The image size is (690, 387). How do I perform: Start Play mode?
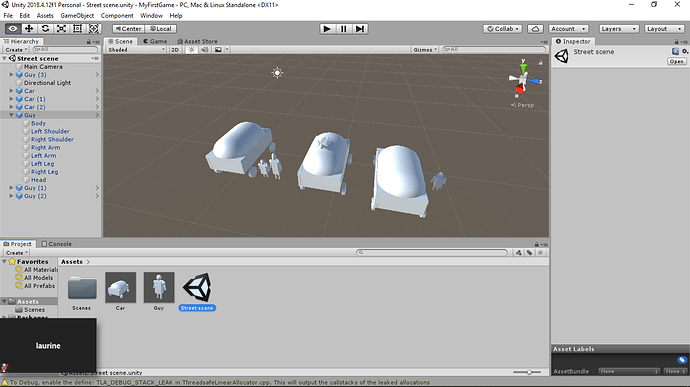coord(327,29)
